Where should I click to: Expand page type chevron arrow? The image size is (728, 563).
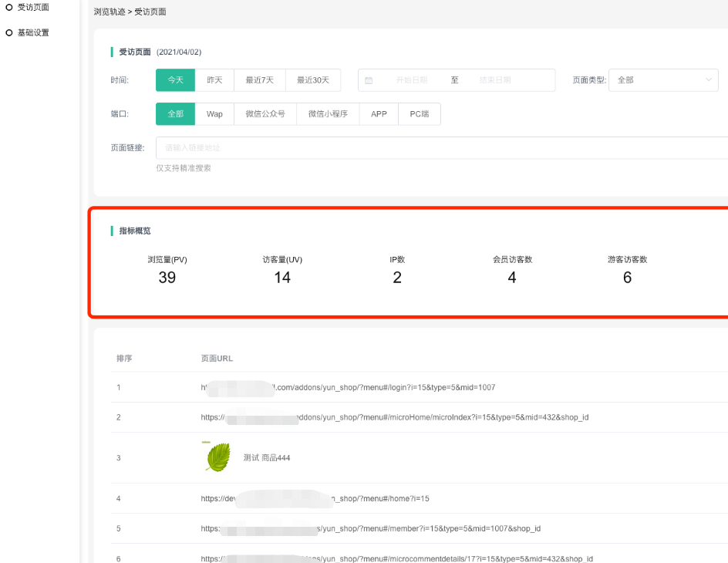(x=709, y=80)
